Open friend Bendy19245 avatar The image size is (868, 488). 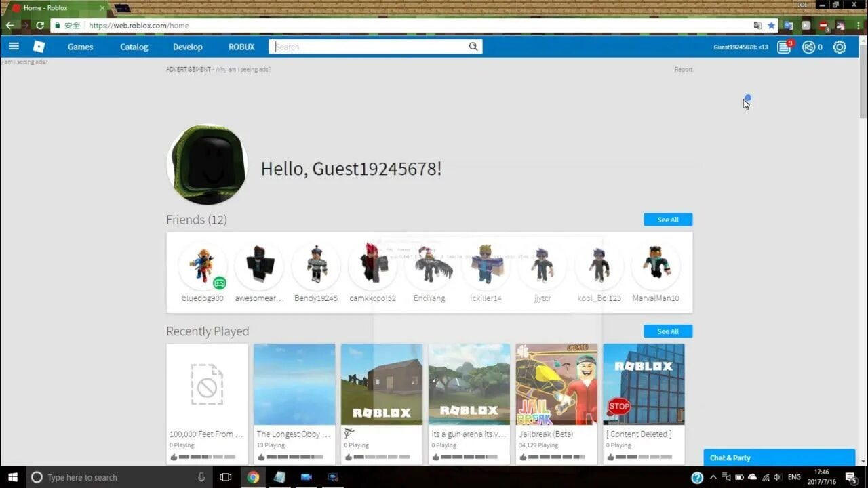coord(316,266)
